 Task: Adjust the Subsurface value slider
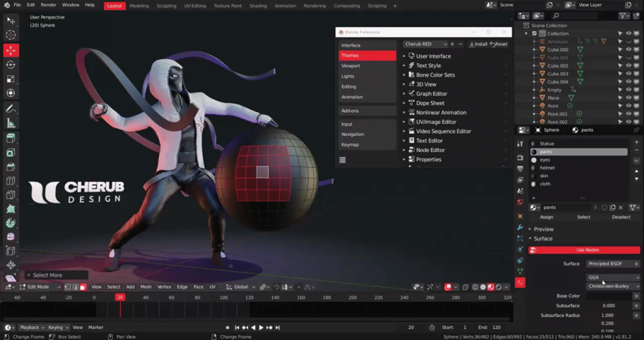coord(609,306)
